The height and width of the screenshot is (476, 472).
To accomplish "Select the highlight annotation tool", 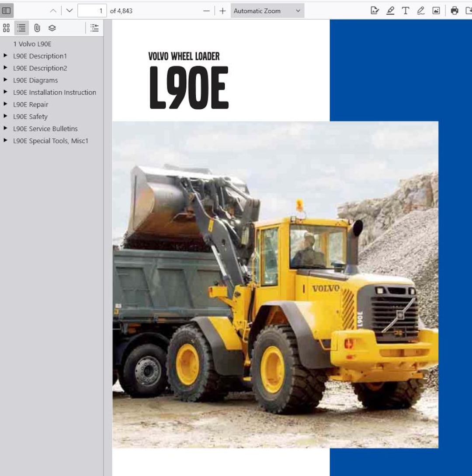I will 390,11.
